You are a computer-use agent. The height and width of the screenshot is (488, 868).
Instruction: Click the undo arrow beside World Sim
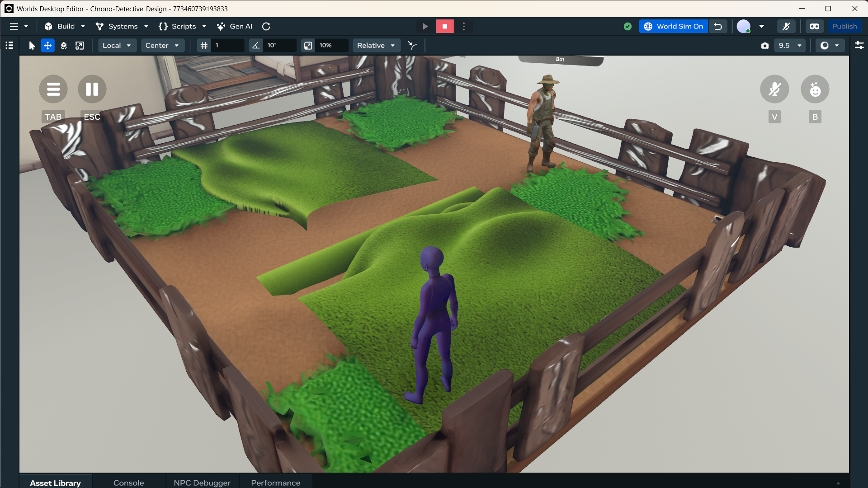[718, 27]
